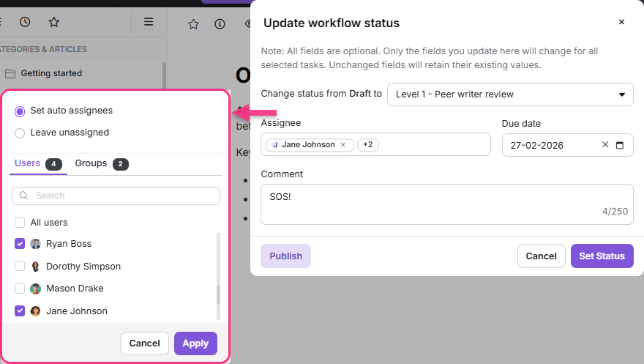Screen dimensions: 644x364
Task: Check Dorothy Simpson checkbox
Action: click(20, 266)
